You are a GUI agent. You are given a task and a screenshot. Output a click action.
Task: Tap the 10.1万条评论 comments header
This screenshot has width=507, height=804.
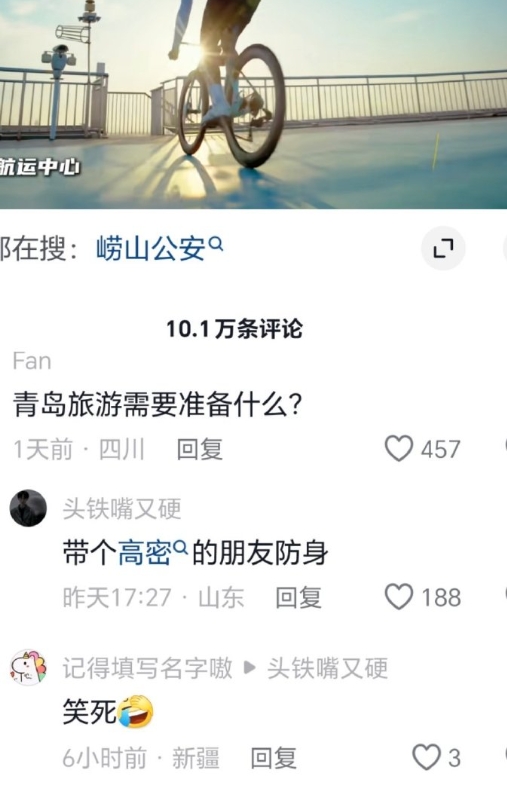point(234,329)
